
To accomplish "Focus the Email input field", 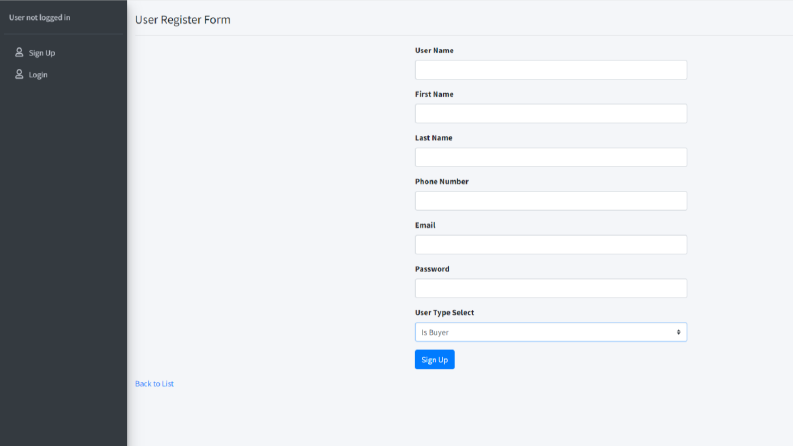I will 551,245.
